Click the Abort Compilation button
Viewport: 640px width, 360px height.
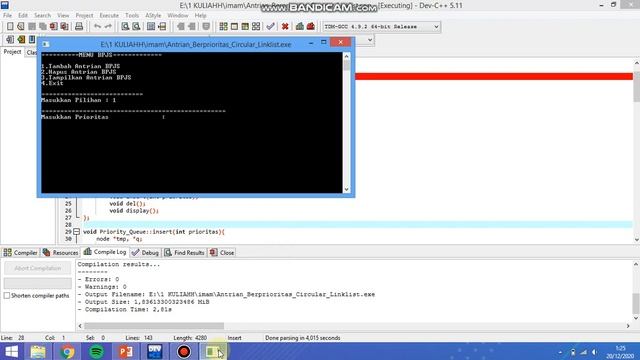click(38, 268)
